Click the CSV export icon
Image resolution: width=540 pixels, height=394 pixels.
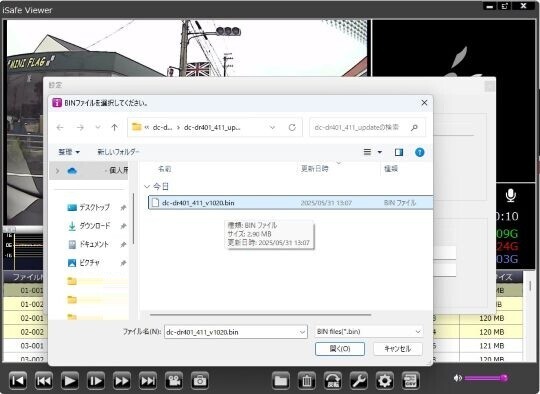[x=411, y=381]
